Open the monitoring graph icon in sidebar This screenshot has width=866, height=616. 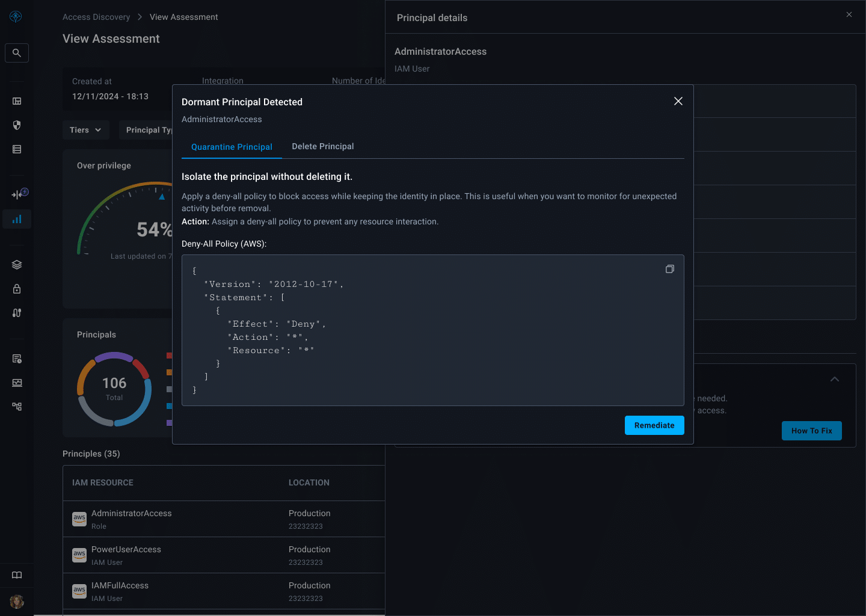tap(17, 383)
